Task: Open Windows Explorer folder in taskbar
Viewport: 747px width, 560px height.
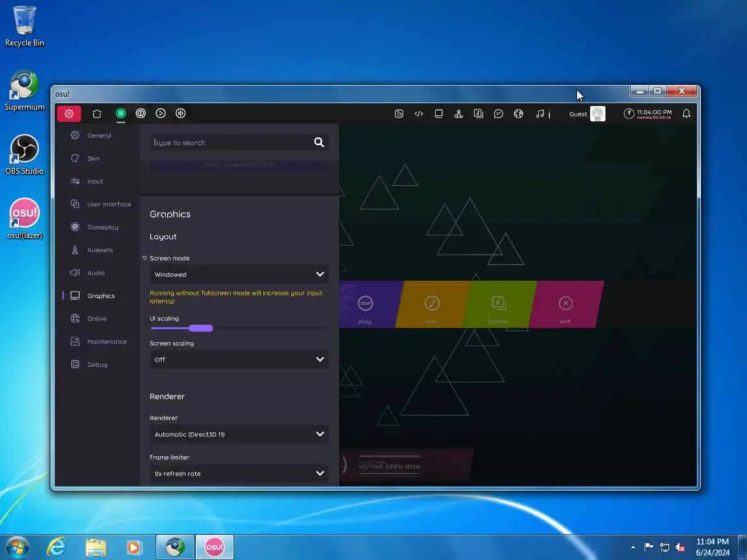Action: pyautogui.click(x=95, y=547)
